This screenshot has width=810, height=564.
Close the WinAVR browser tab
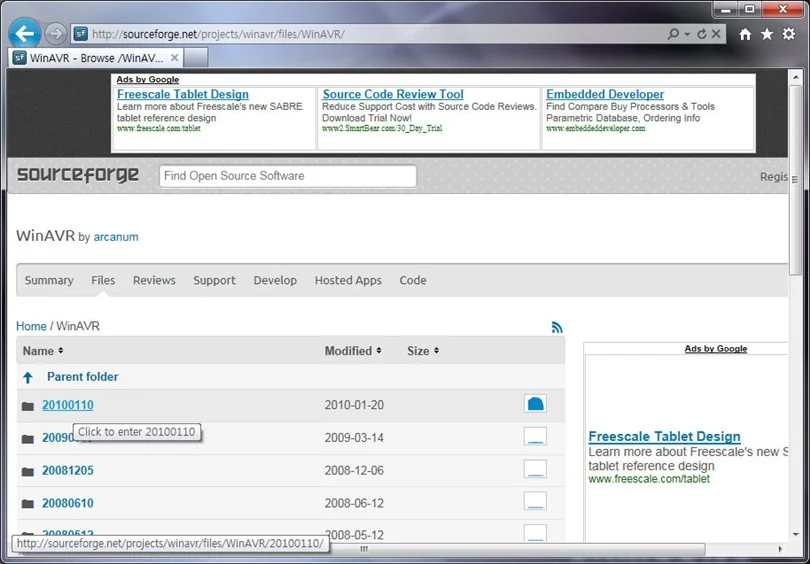[175, 58]
